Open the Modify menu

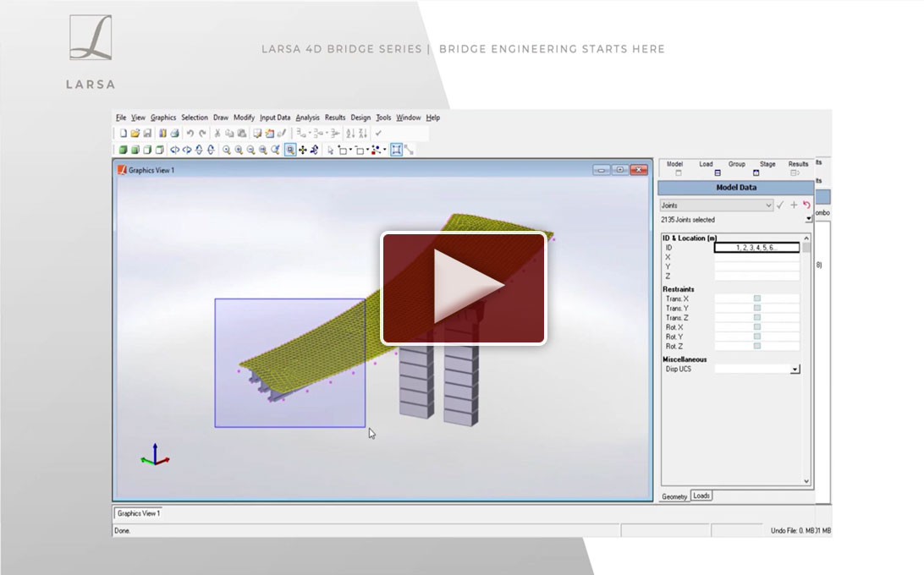point(244,118)
